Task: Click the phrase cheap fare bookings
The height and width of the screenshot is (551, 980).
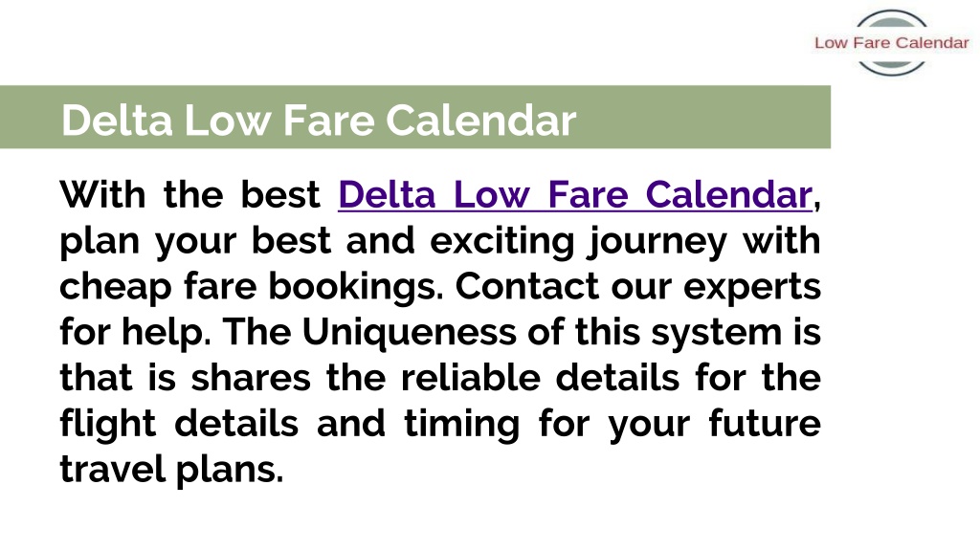Action: click(252, 287)
